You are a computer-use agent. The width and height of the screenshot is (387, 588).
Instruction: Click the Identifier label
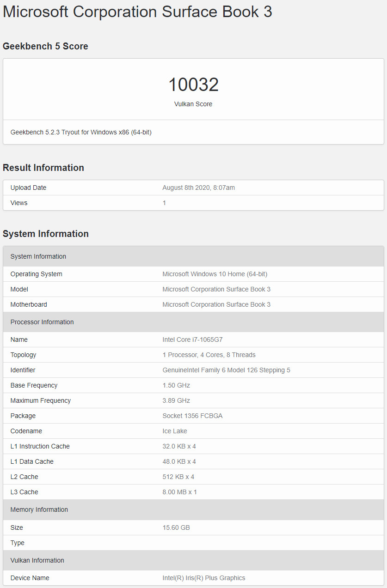23,370
